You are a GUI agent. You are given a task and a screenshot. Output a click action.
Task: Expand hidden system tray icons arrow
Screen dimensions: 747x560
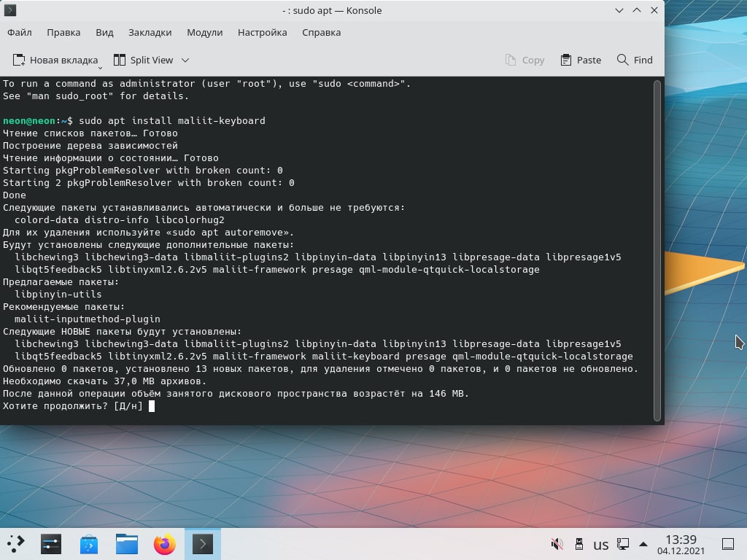pyautogui.click(x=643, y=544)
